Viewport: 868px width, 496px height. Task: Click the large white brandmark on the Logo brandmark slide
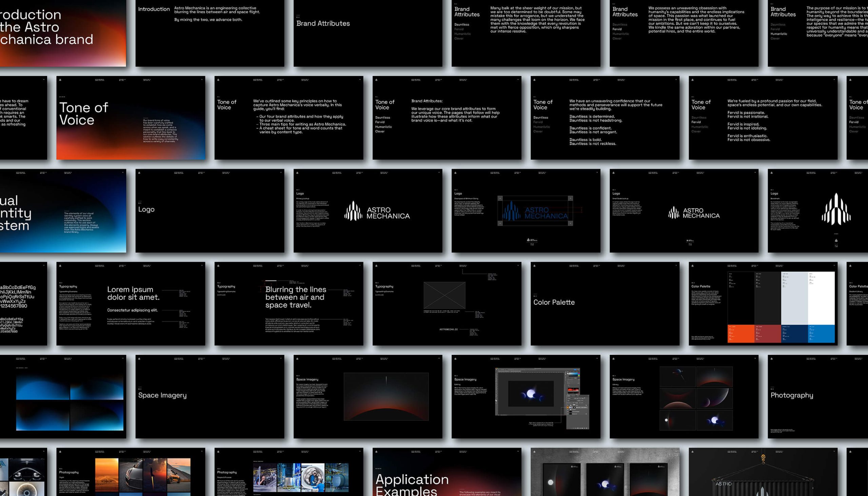click(x=836, y=209)
